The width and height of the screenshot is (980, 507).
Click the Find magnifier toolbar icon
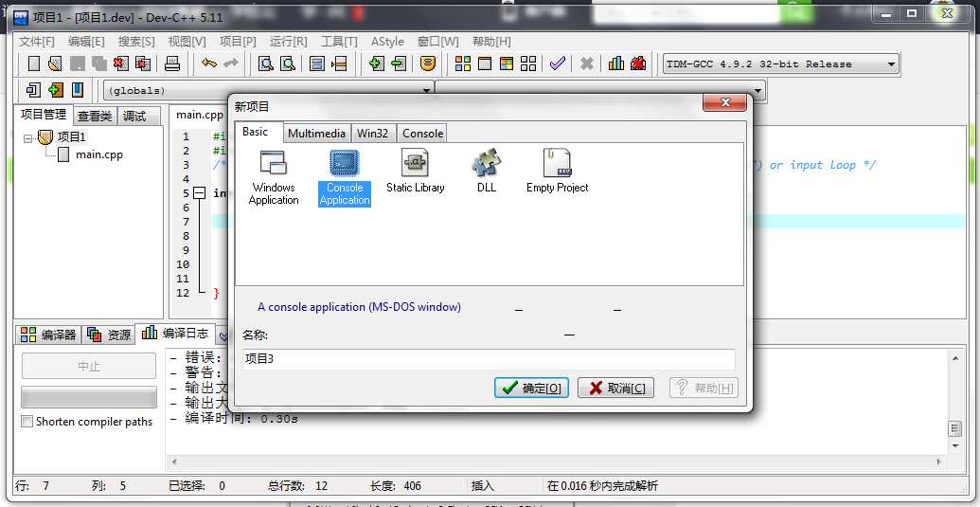pyautogui.click(x=266, y=63)
